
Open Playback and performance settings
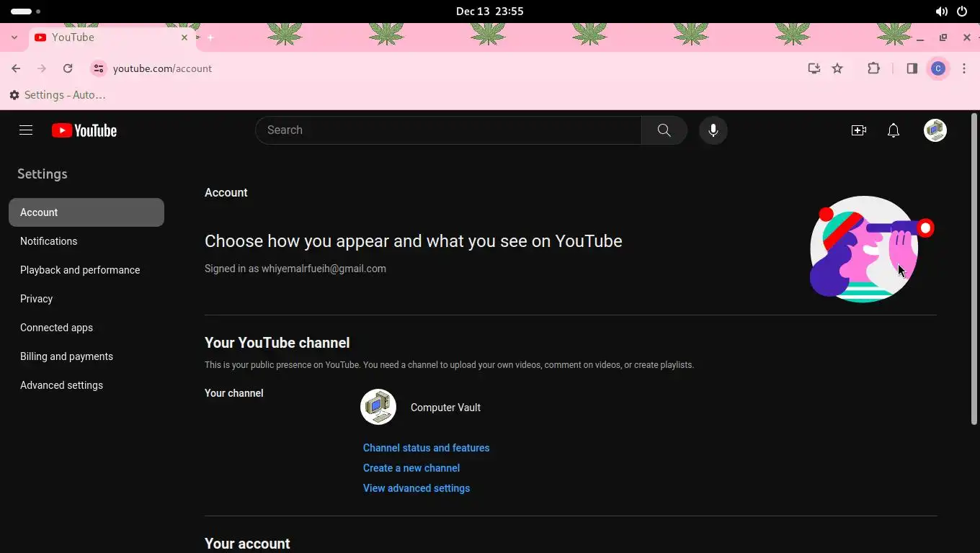click(86, 270)
